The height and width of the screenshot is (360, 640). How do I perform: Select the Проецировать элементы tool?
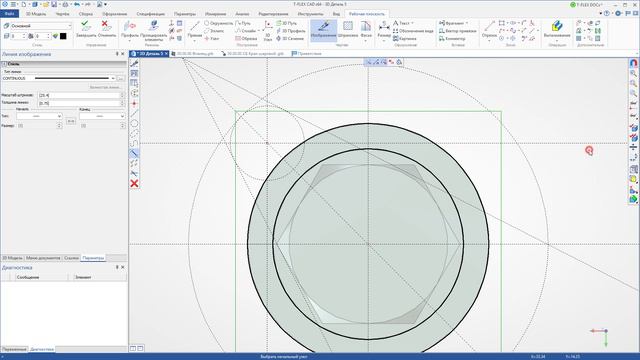click(x=153, y=30)
